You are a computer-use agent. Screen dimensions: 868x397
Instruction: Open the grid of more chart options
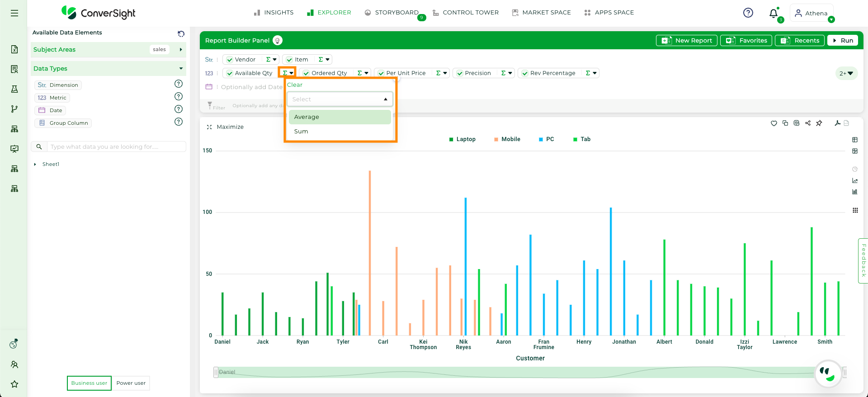855,210
